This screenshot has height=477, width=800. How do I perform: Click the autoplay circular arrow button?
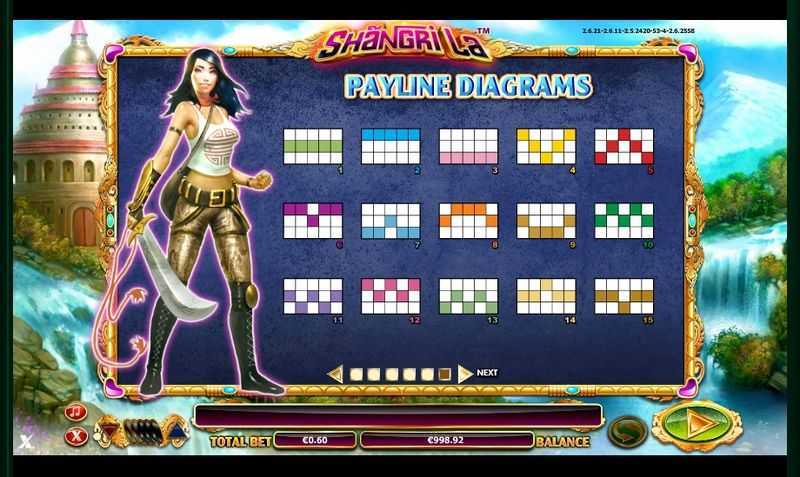628,432
